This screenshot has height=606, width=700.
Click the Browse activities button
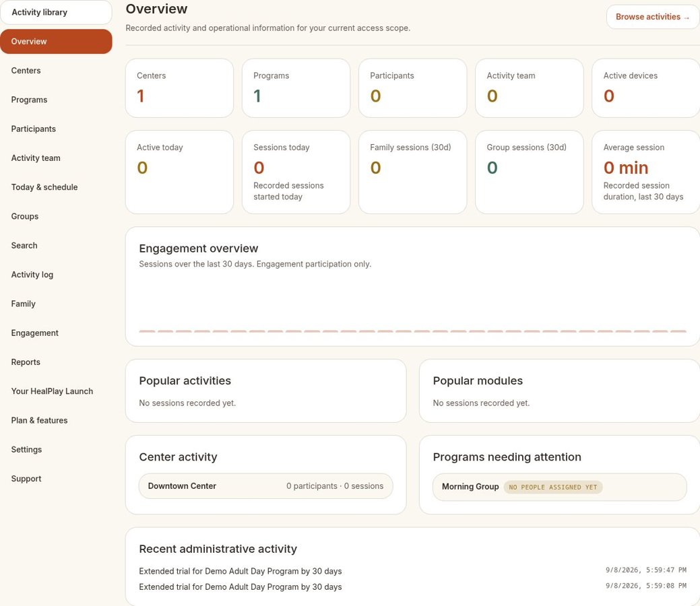pyautogui.click(x=653, y=17)
